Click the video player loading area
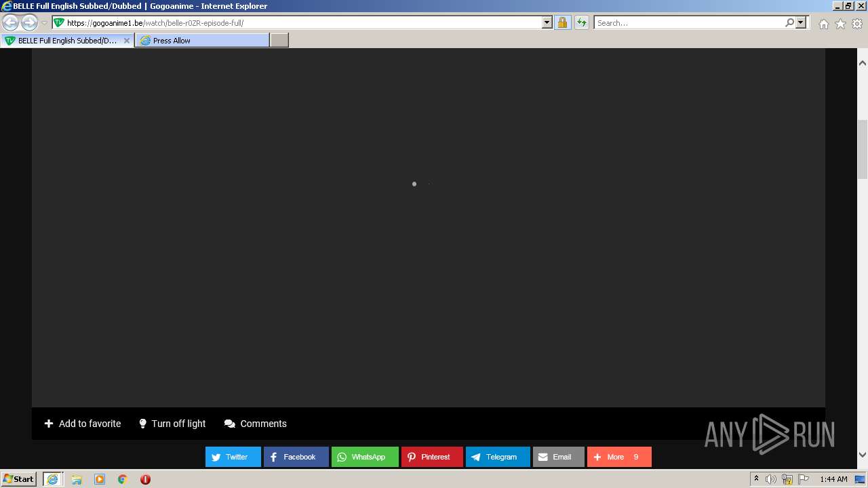The image size is (868, 488). 429,228
